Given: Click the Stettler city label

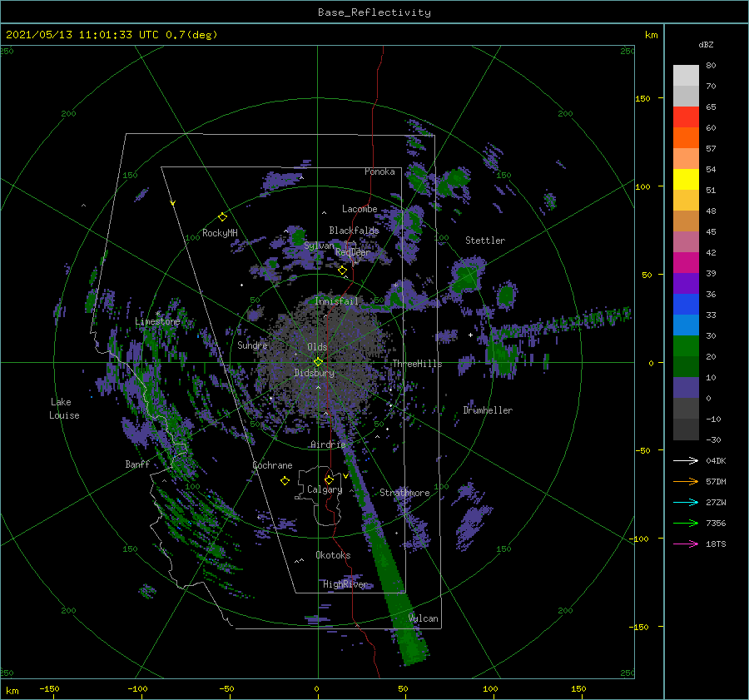Looking at the screenshot, I should click(x=485, y=241).
